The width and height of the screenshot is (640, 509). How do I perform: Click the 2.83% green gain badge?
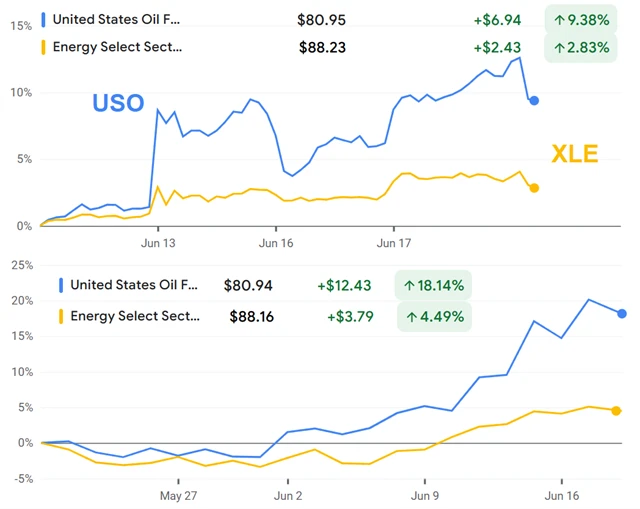click(581, 47)
